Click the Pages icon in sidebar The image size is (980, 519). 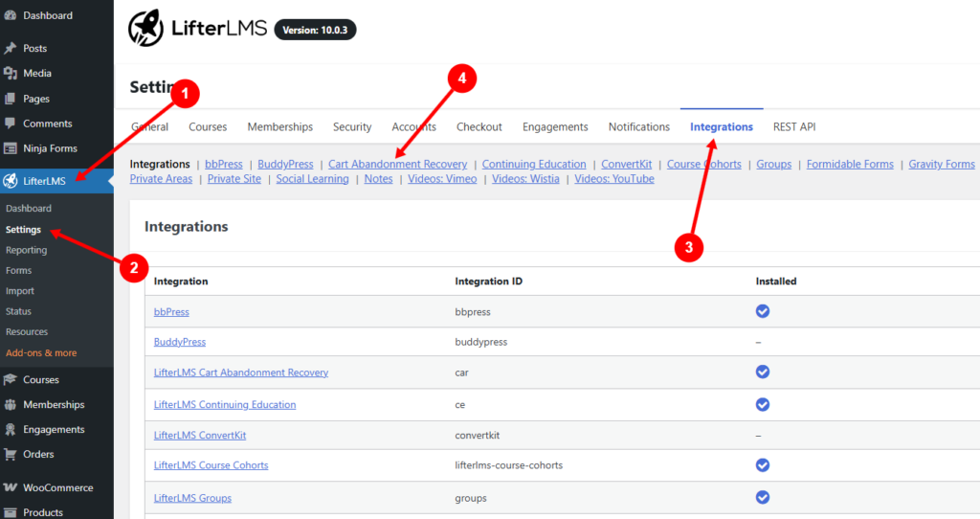click(x=10, y=99)
